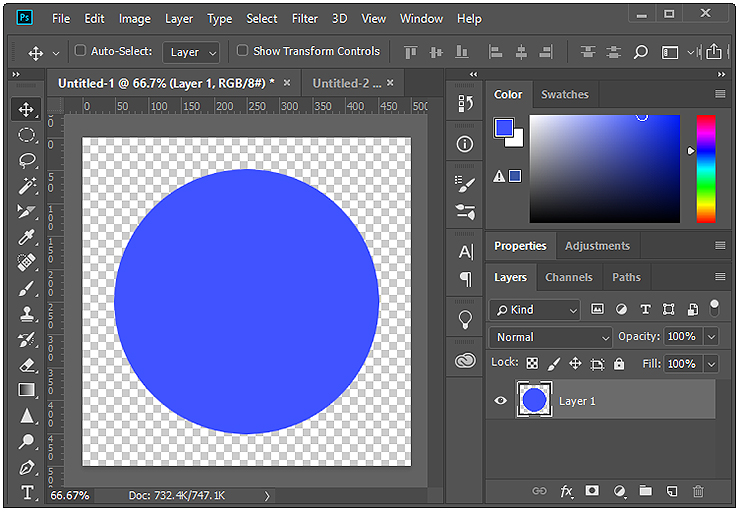This screenshot has width=740, height=512.
Task: Select the Magic Wand tool
Action: click(x=26, y=185)
